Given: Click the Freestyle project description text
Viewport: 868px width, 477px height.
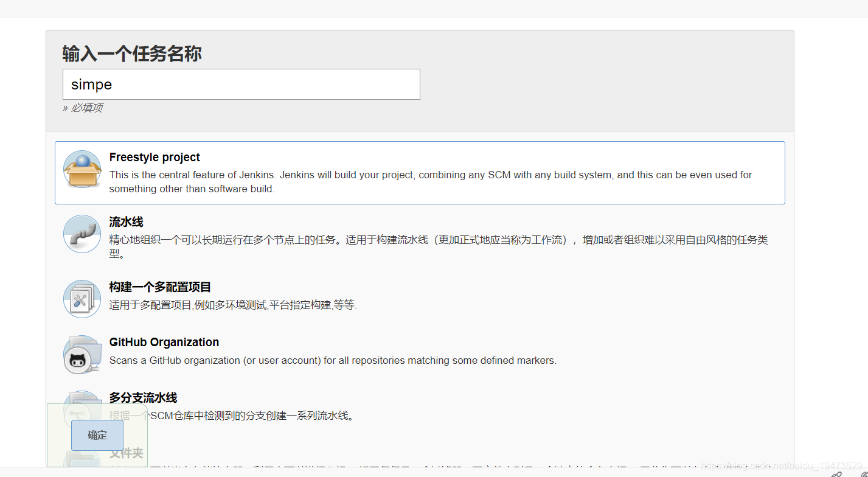Looking at the screenshot, I should tap(431, 182).
